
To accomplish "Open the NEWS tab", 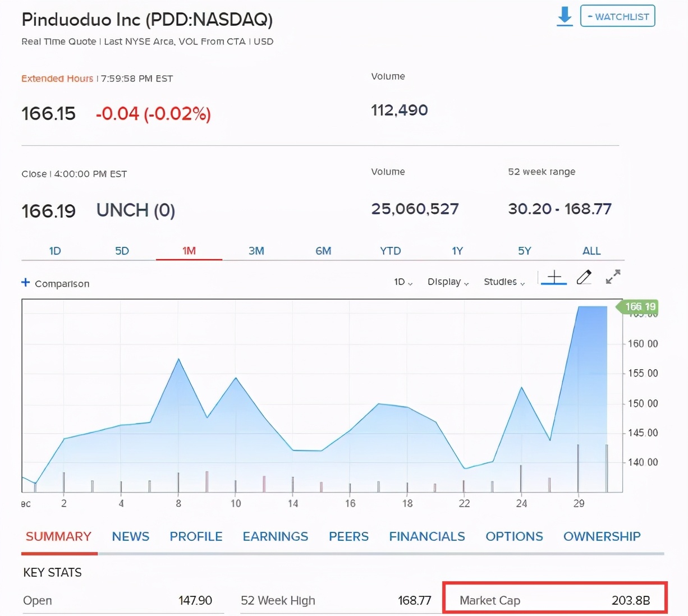I will pos(130,537).
